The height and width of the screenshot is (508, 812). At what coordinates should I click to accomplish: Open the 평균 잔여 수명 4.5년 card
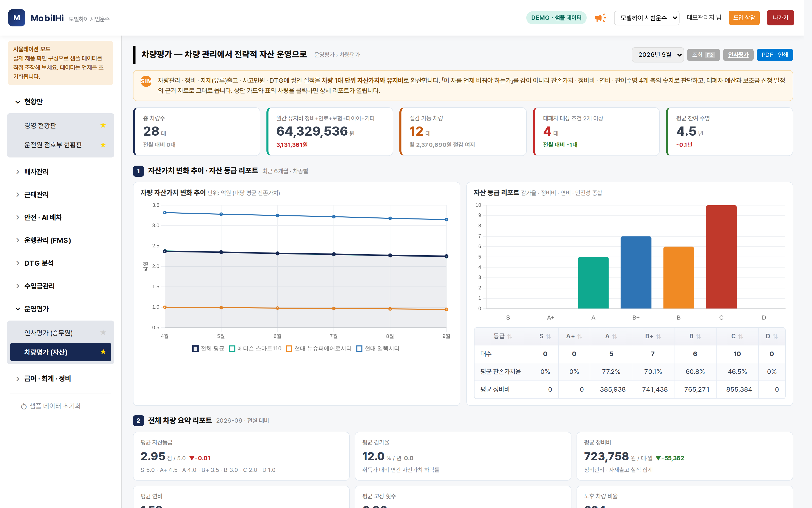pos(730,132)
